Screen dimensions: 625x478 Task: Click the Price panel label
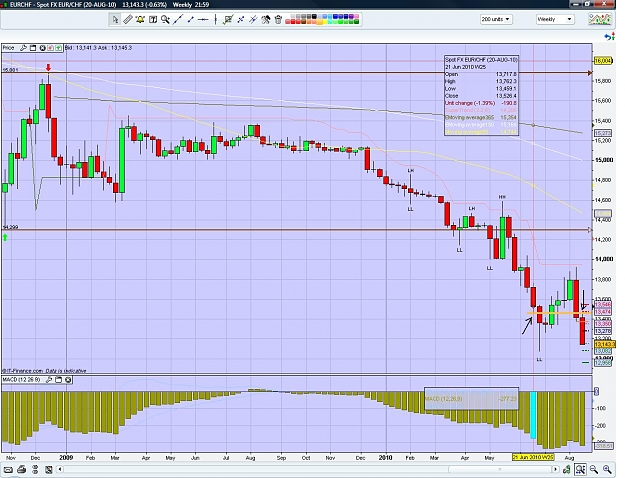[8, 48]
